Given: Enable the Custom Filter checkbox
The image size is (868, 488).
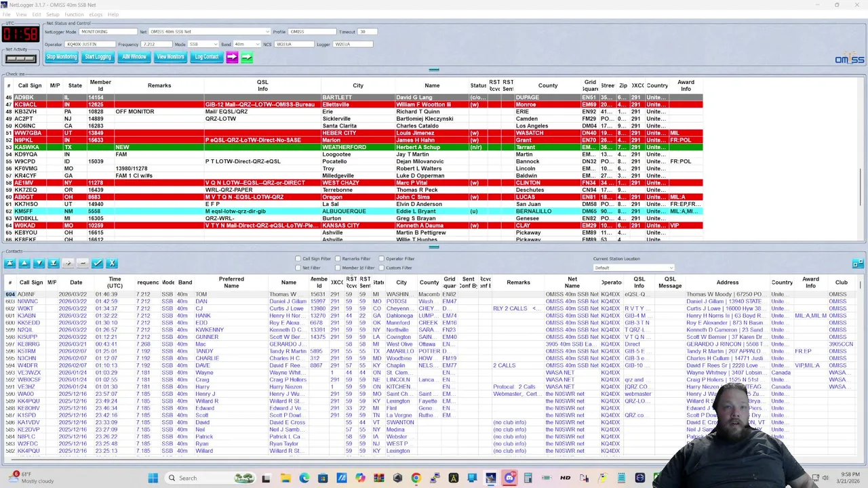Looking at the screenshot, I should pyautogui.click(x=381, y=268).
